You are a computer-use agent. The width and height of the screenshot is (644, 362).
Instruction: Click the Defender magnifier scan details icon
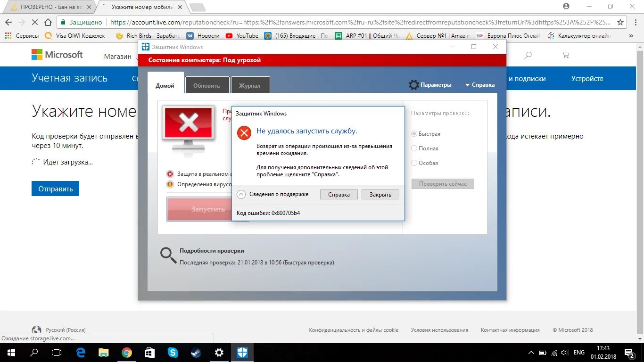click(168, 255)
